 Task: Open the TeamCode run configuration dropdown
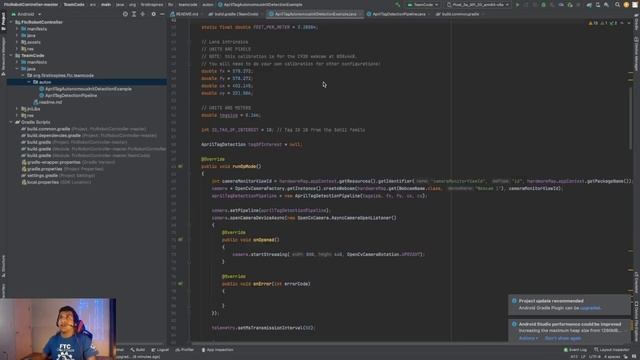point(423,5)
